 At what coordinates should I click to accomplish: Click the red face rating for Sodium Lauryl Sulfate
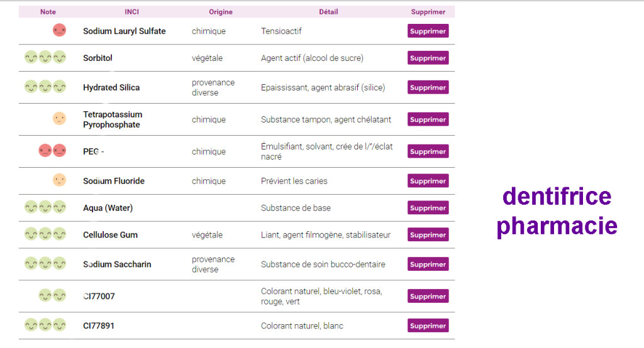(x=59, y=30)
